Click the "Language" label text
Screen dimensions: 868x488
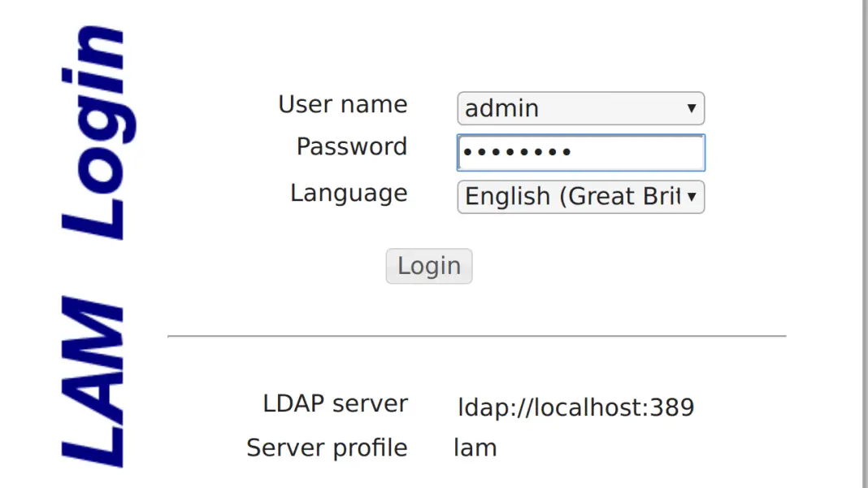pos(349,193)
